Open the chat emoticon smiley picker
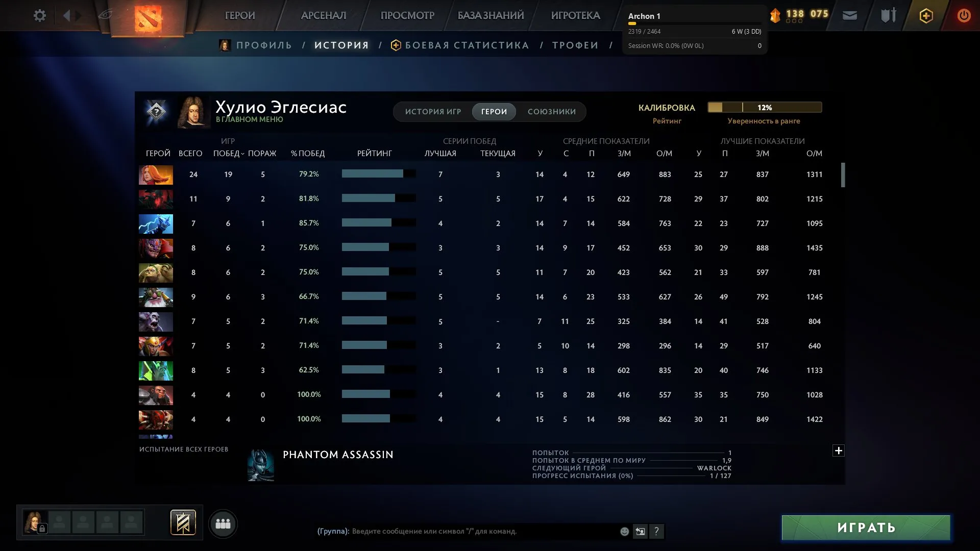980x551 pixels. (624, 531)
